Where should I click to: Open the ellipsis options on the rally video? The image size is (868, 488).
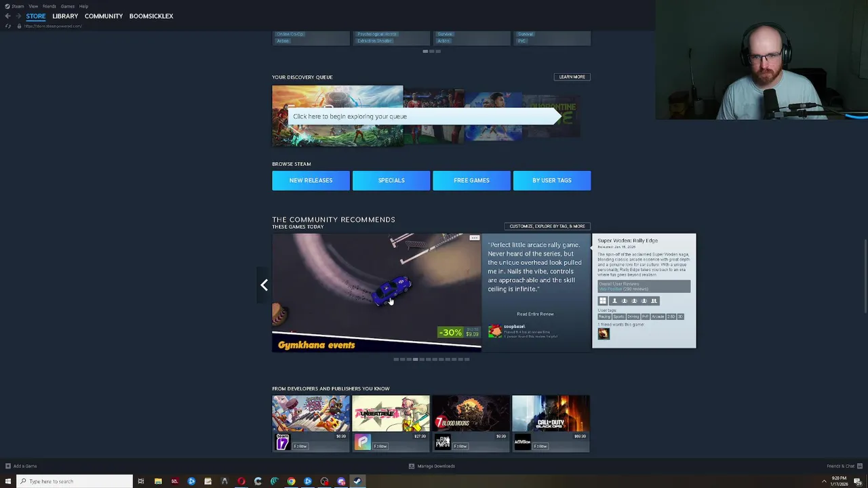pos(474,238)
